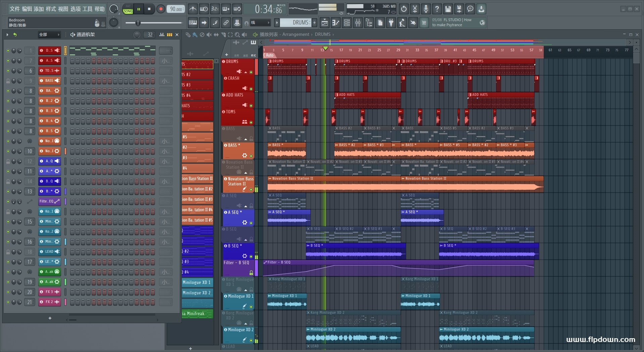Click the Arrangement breadcrumb selector
This screenshot has width=644, height=352.
point(296,34)
